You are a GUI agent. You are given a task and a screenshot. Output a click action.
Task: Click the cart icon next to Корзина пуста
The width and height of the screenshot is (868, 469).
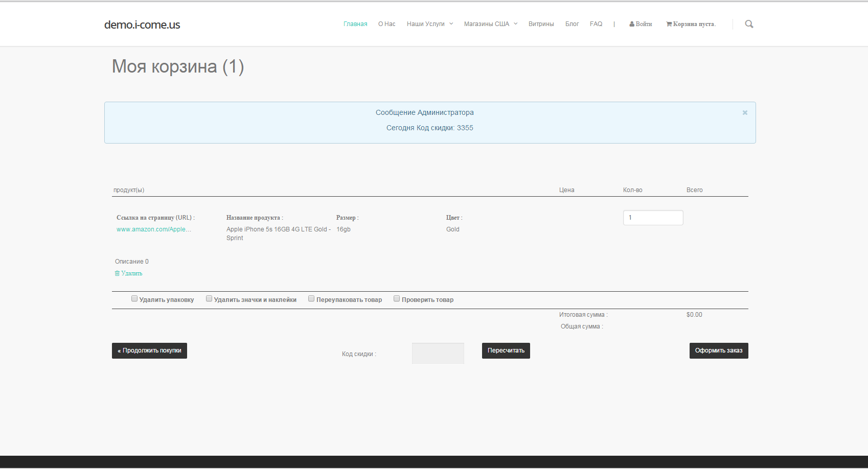click(x=669, y=24)
